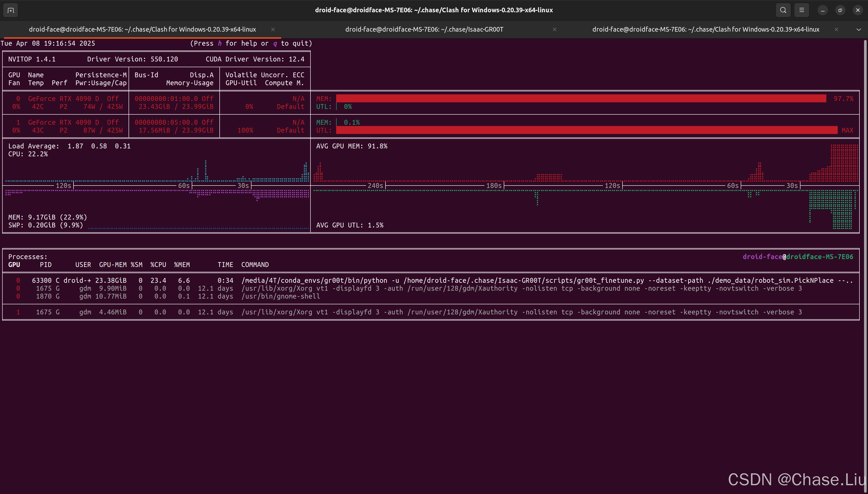Screen dimensions: 868x494
Task: Maximize the terminal window
Action: 840,10
